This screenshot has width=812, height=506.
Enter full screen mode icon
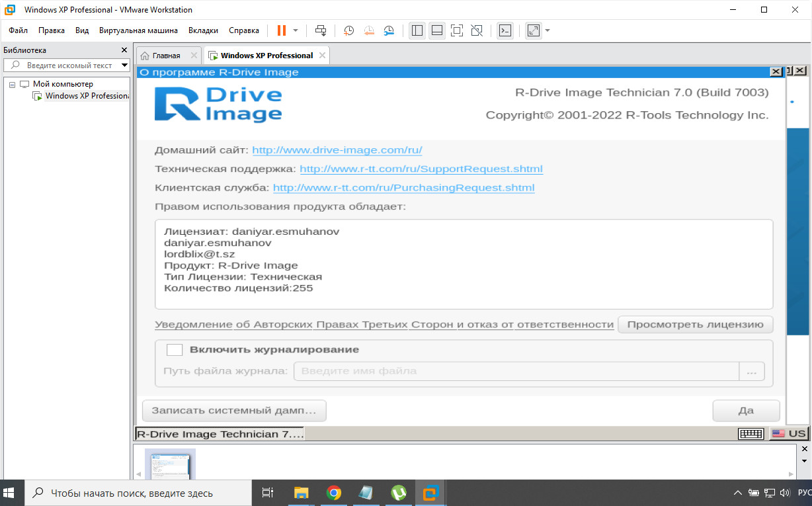456,30
